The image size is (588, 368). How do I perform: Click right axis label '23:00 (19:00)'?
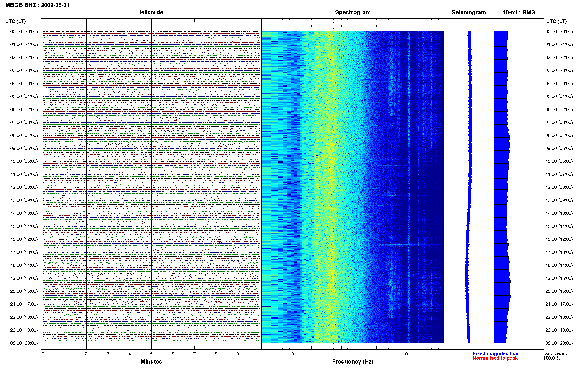[559, 330]
